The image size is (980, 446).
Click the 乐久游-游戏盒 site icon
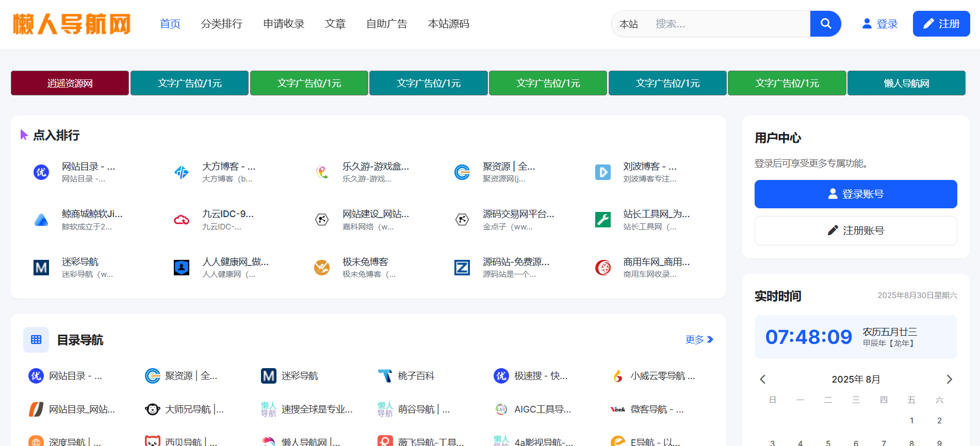point(322,172)
